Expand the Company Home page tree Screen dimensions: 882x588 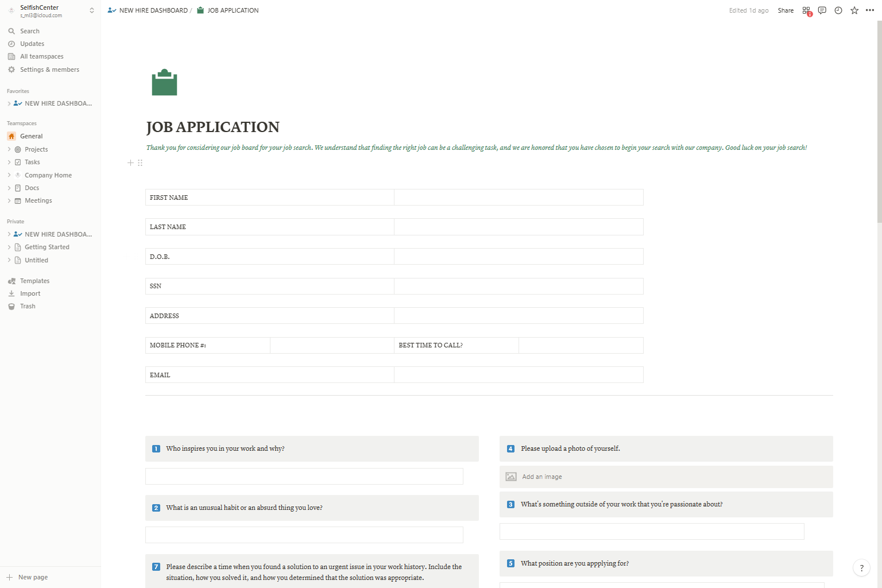[x=9, y=175]
